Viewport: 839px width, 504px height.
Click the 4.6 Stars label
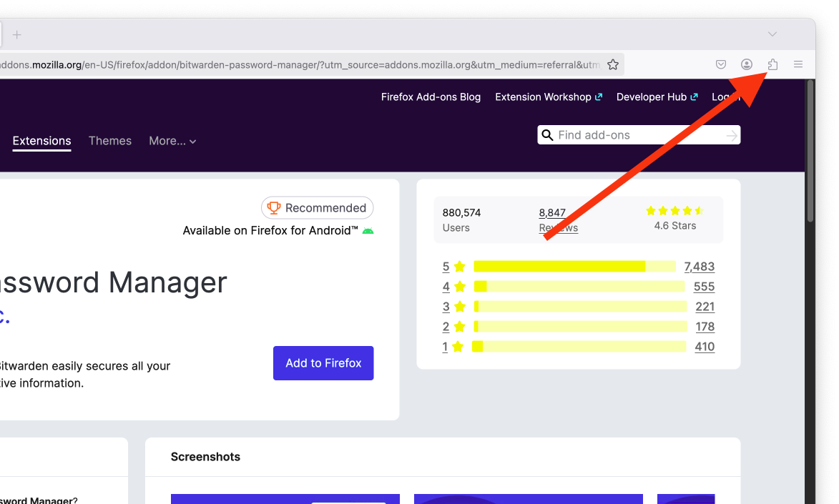pyautogui.click(x=674, y=226)
